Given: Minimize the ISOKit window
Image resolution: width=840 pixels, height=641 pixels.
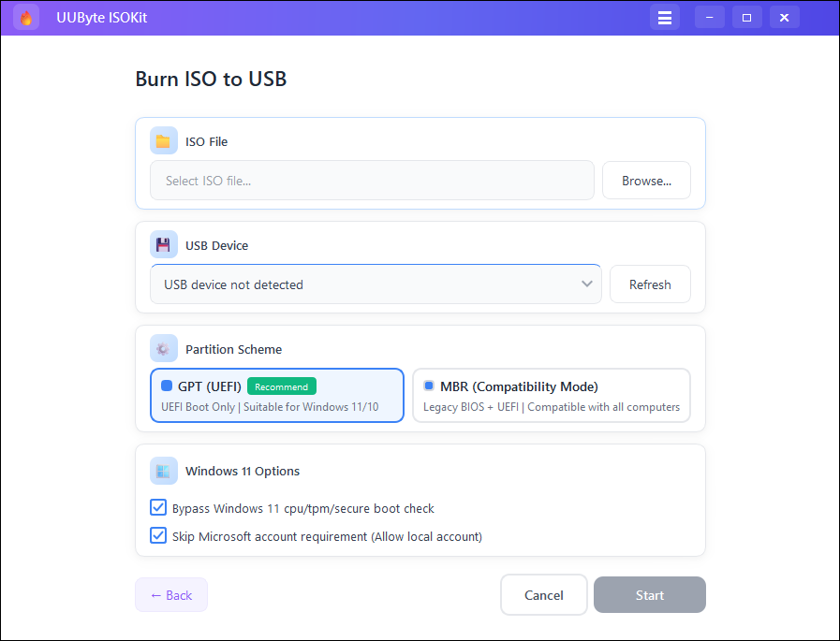Looking at the screenshot, I should click(709, 18).
